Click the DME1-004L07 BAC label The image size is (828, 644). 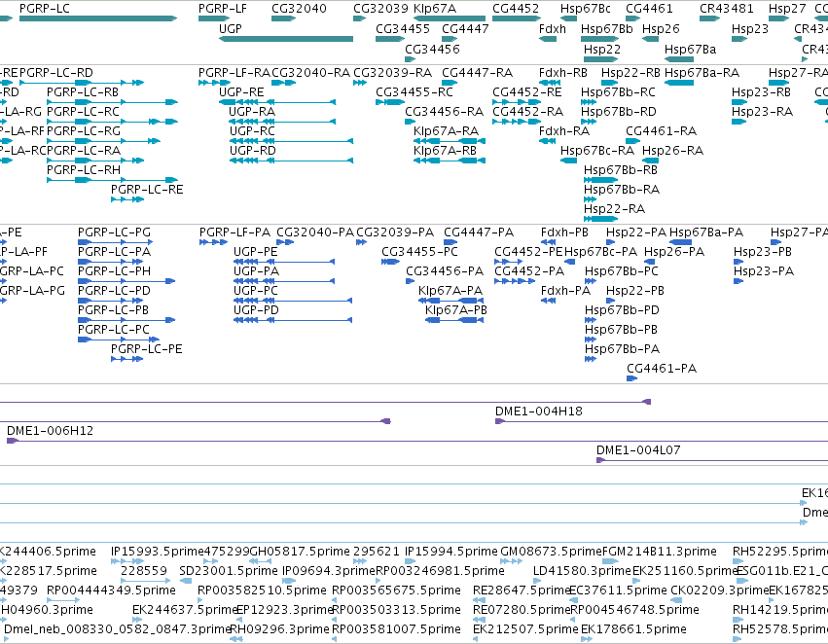[x=638, y=450]
